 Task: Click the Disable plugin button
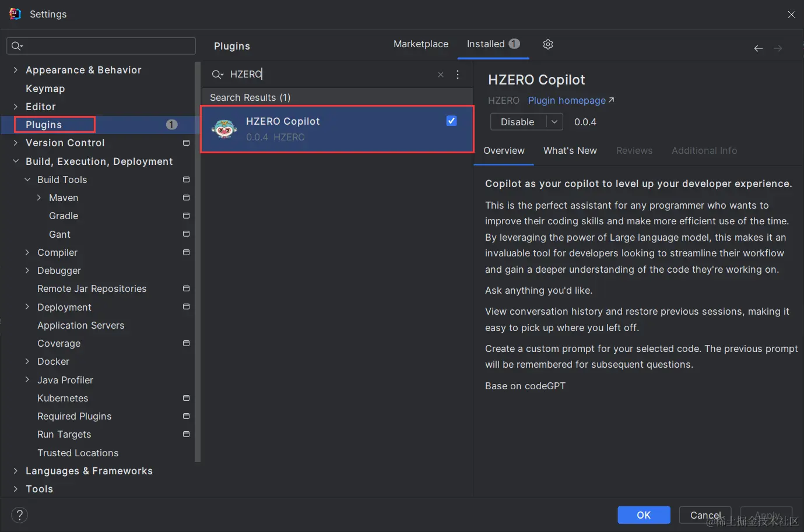click(518, 122)
